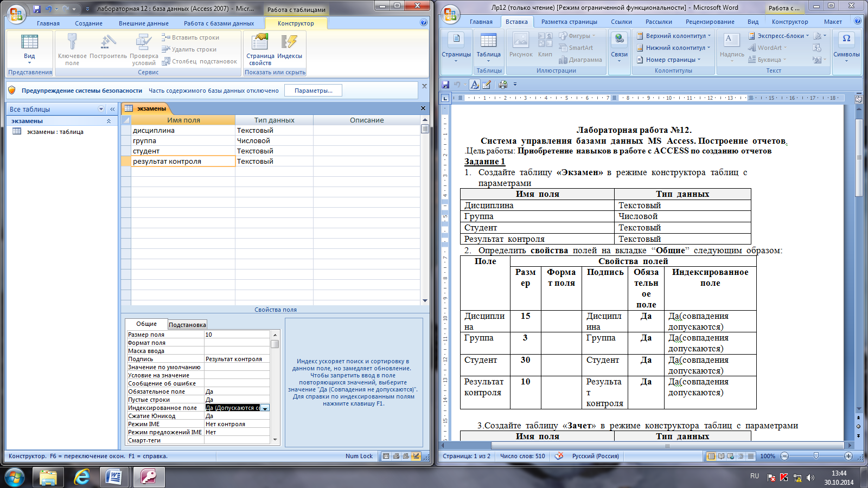868x488 pixels.
Task: Close the экзамены table design tab
Action: coord(423,108)
